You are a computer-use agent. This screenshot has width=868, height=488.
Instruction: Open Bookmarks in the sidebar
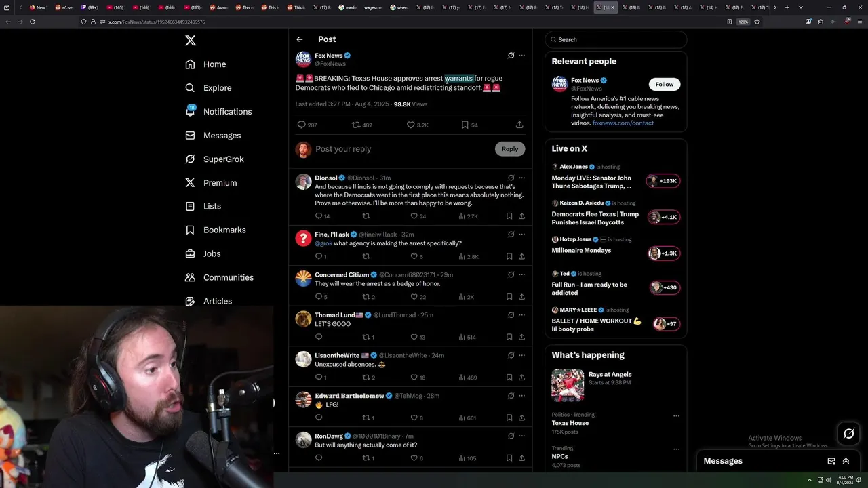pyautogui.click(x=215, y=230)
